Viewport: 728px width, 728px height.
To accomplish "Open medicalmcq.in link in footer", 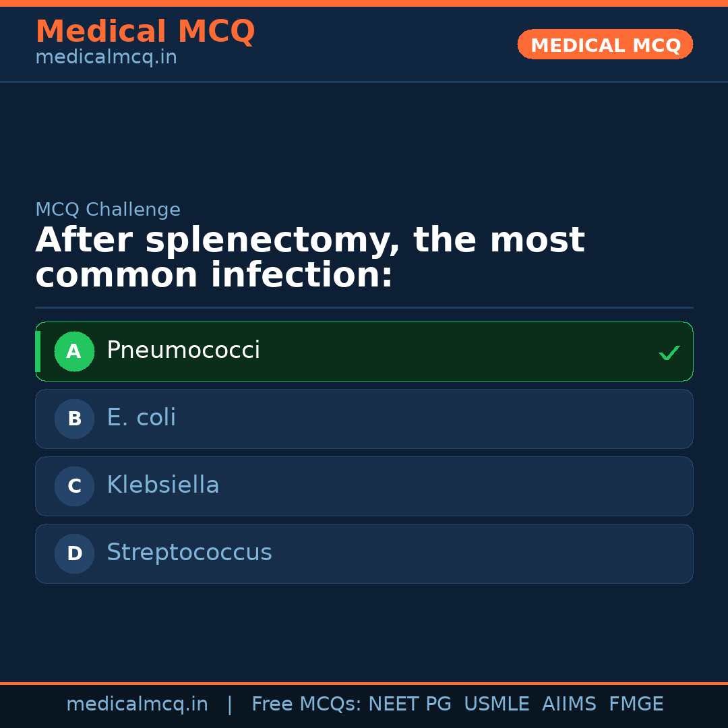I will coord(137,704).
